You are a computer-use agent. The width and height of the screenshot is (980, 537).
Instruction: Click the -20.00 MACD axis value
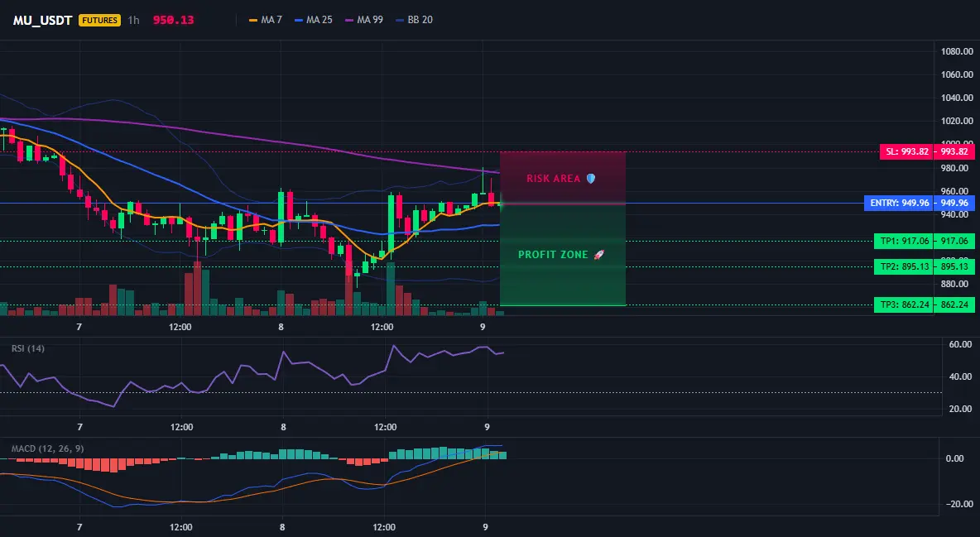click(960, 505)
